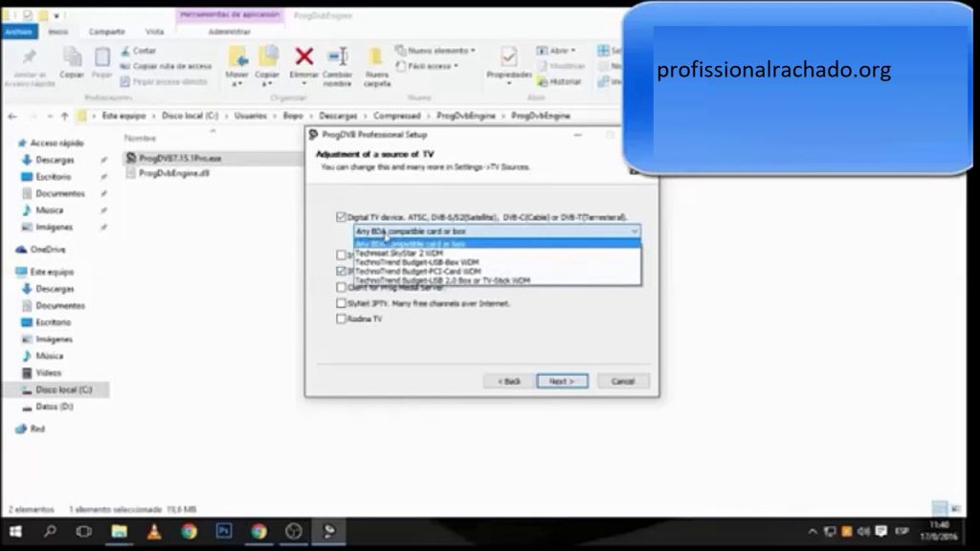Switch to the details view button in the status bar
This screenshot has height=551, width=980.
coord(940,509)
